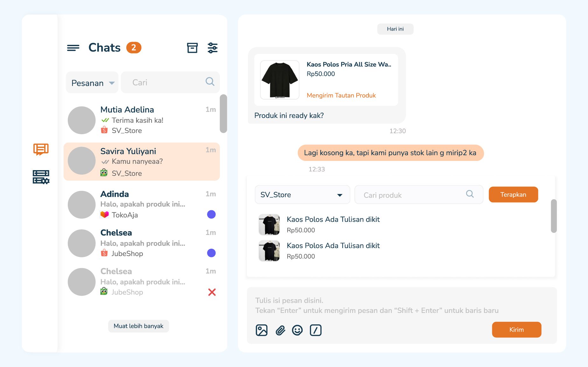Open the SV_Store store dropdown

(302, 195)
